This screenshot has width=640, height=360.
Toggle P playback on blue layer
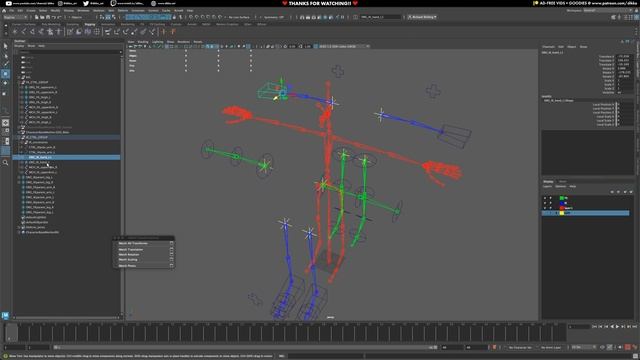click(x=551, y=203)
